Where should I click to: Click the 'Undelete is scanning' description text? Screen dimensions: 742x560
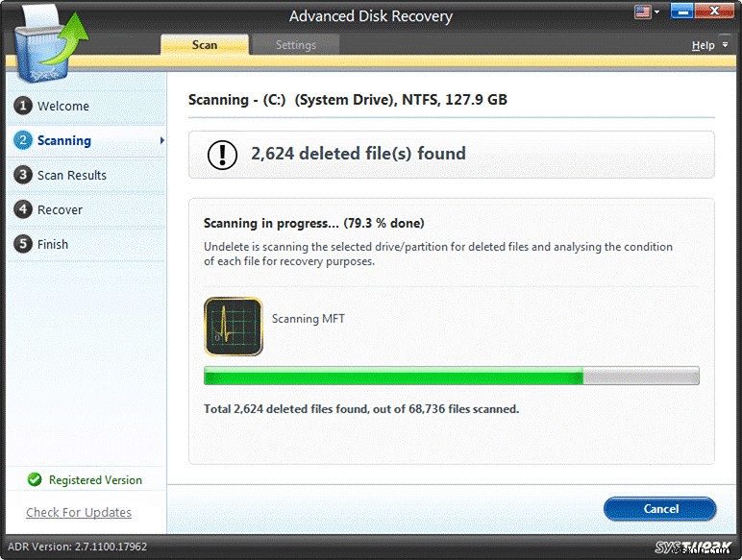point(438,254)
